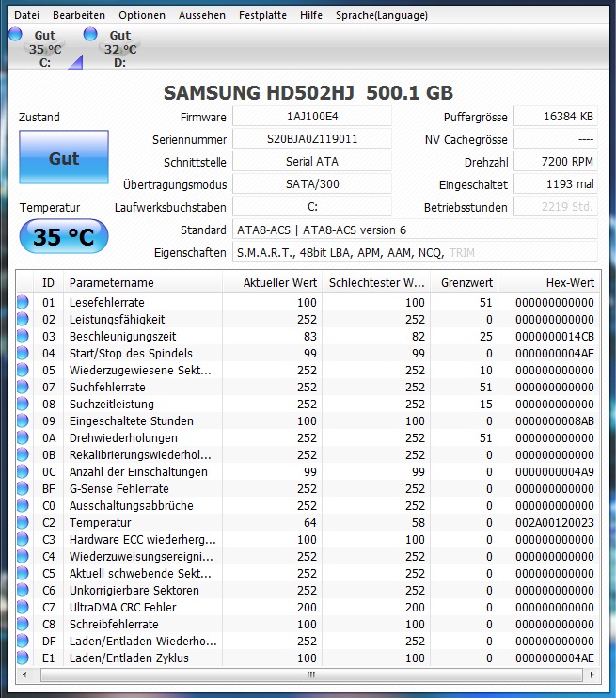Click status orb of Suchfehlerrate row

tap(23, 387)
